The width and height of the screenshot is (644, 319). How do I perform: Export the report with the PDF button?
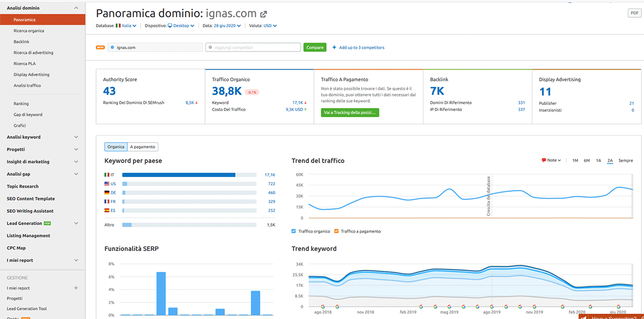click(634, 13)
